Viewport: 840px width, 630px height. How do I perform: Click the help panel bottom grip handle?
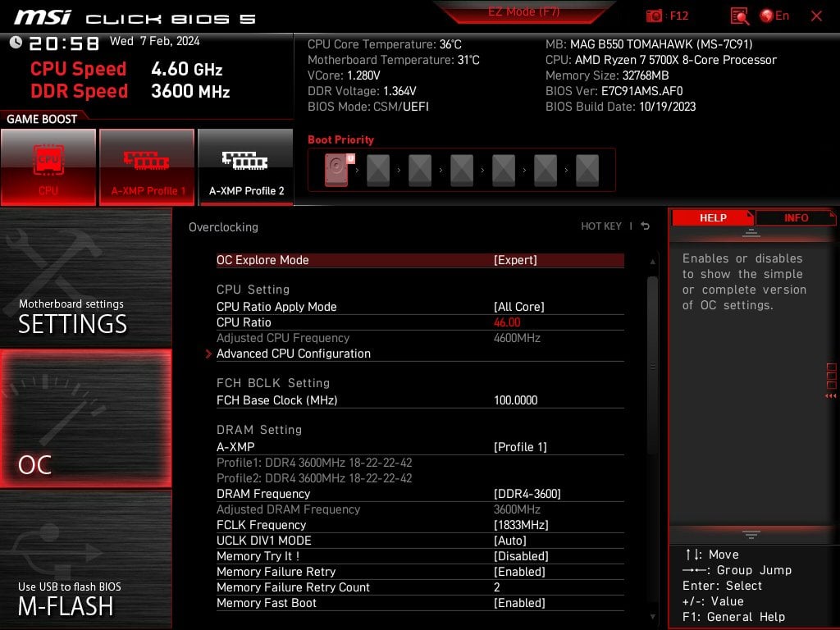751,535
